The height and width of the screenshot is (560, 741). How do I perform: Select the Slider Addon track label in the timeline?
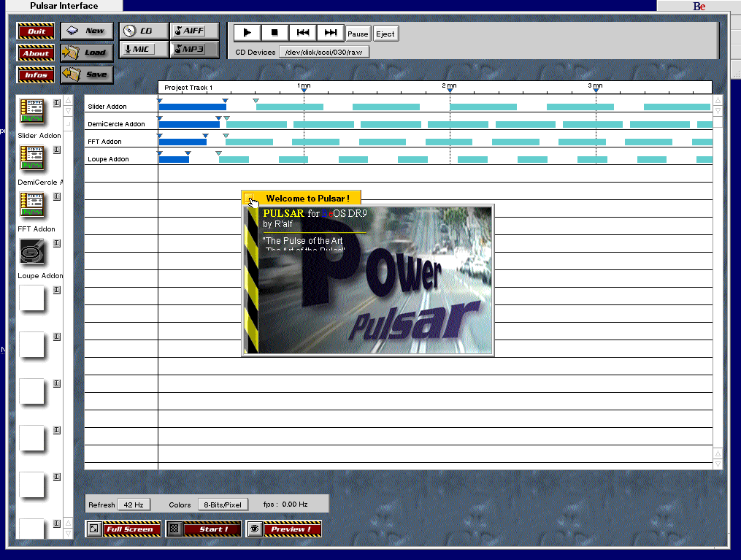[107, 107]
